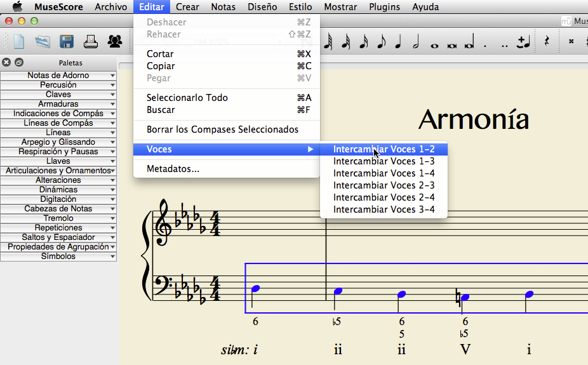588x365 pixels.
Task: Open the Crear menu
Action: tap(187, 7)
